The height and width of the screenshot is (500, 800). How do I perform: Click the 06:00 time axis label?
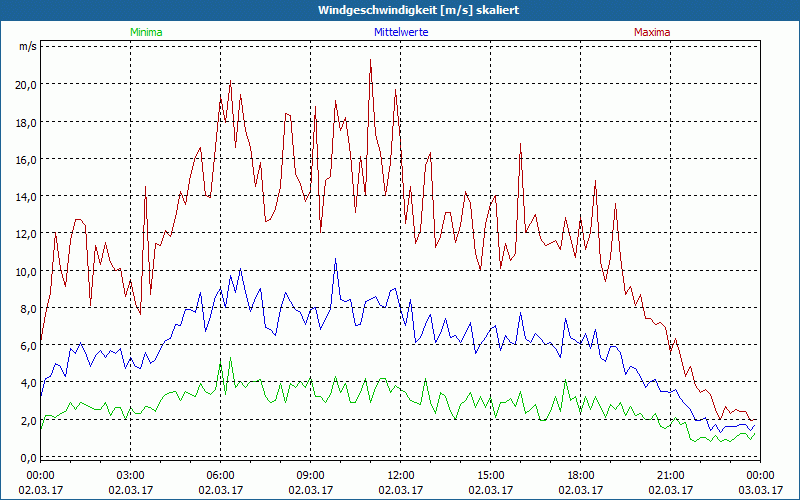click(x=220, y=476)
